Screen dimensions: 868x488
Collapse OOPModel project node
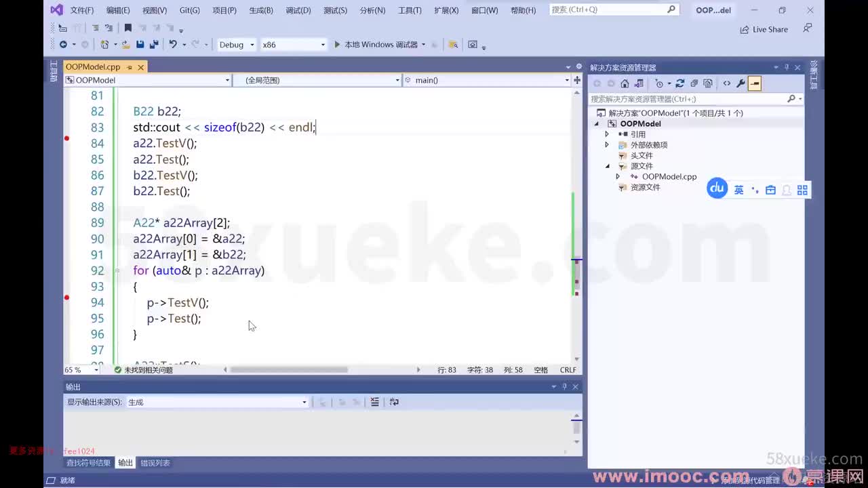[x=597, y=124]
